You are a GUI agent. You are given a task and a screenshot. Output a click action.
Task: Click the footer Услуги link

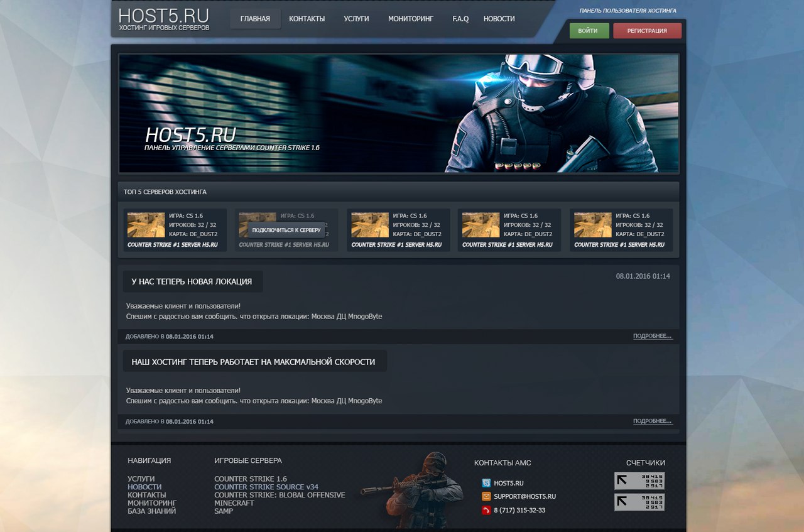141,479
